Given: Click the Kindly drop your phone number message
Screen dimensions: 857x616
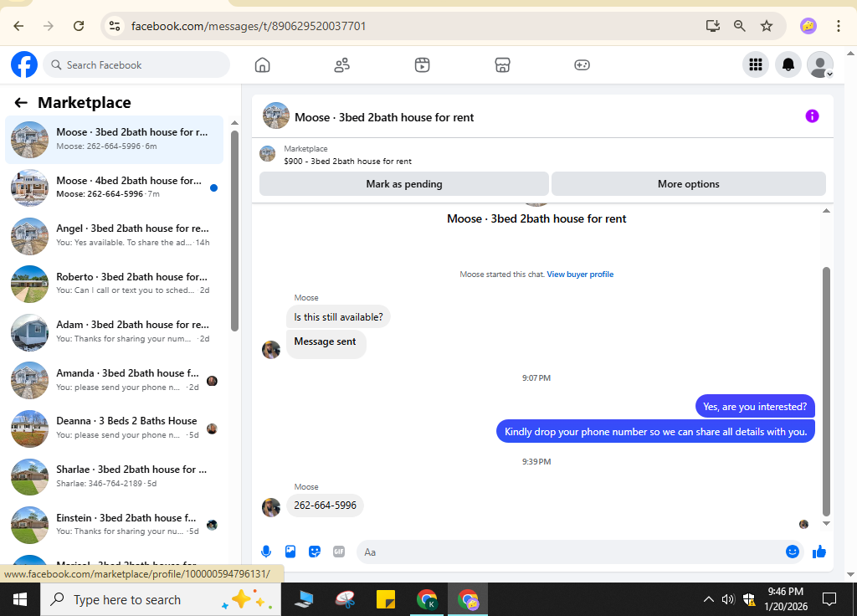Looking at the screenshot, I should point(655,432).
